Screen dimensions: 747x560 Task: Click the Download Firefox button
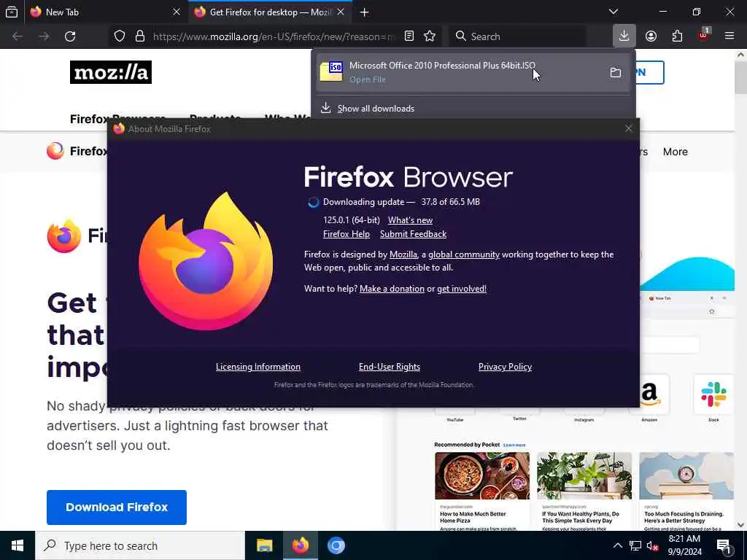click(x=117, y=507)
